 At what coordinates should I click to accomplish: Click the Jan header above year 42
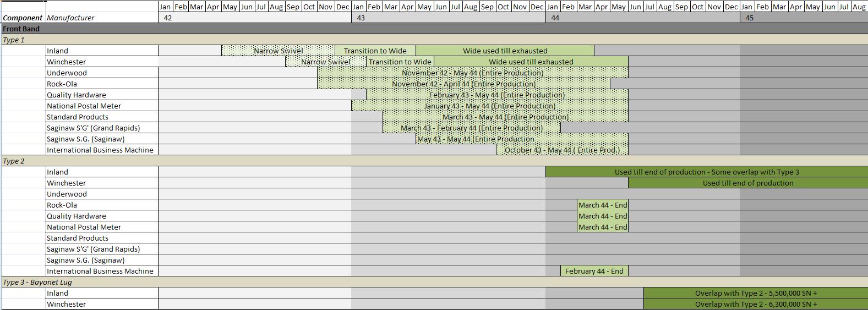pyautogui.click(x=165, y=7)
